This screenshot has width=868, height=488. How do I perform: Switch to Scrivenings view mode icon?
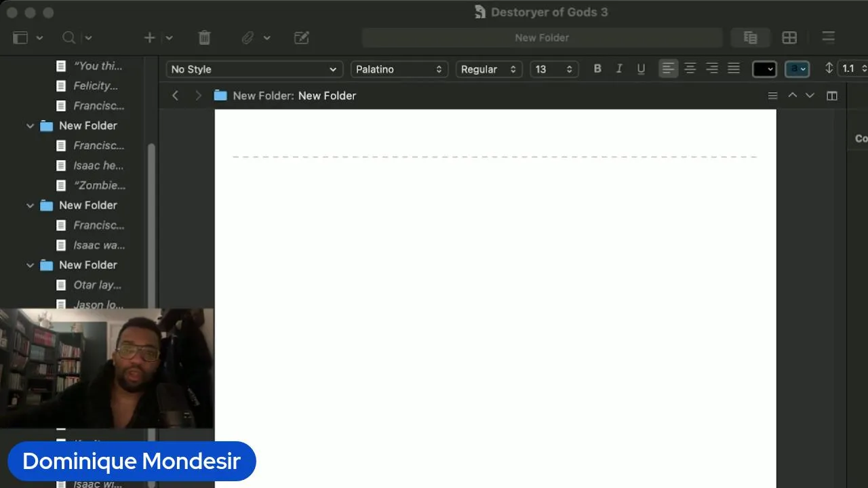coord(750,38)
